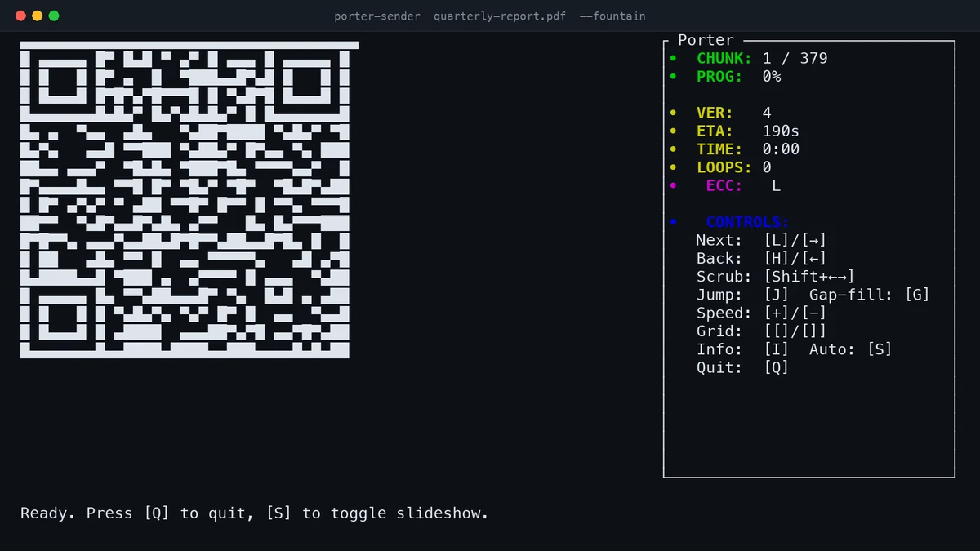Image resolution: width=980 pixels, height=551 pixels.
Task: Click the yellow bullet beside TIME
Action: pyautogui.click(x=674, y=149)
